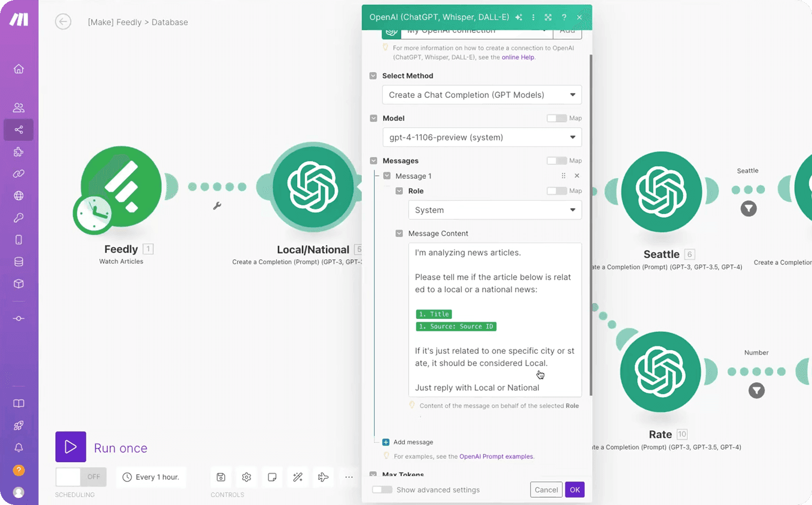Click the Every 1 hour schedule field
The height and width of the screenshot is (505, 812).
(x=151, y=477)
